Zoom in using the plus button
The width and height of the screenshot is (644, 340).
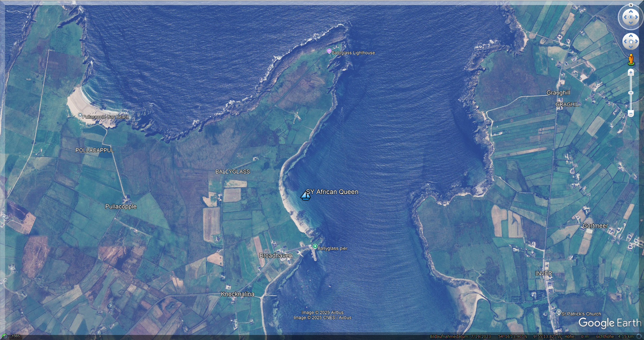click(x=631, y=72)
